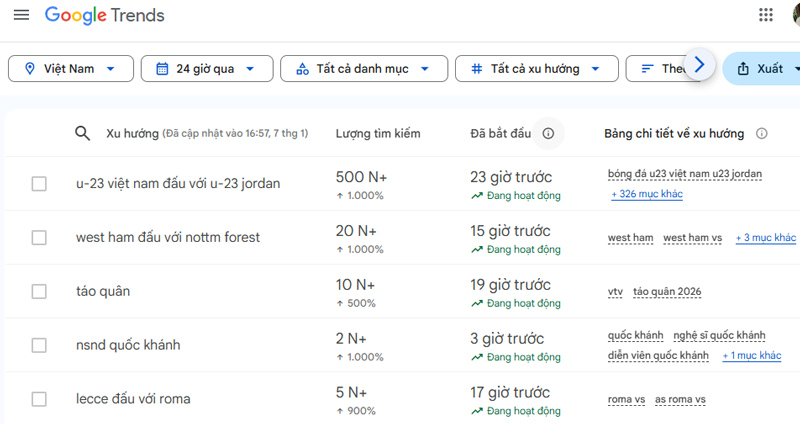Click the search magnifier icon
800x424 pixels.
(83, 134)
